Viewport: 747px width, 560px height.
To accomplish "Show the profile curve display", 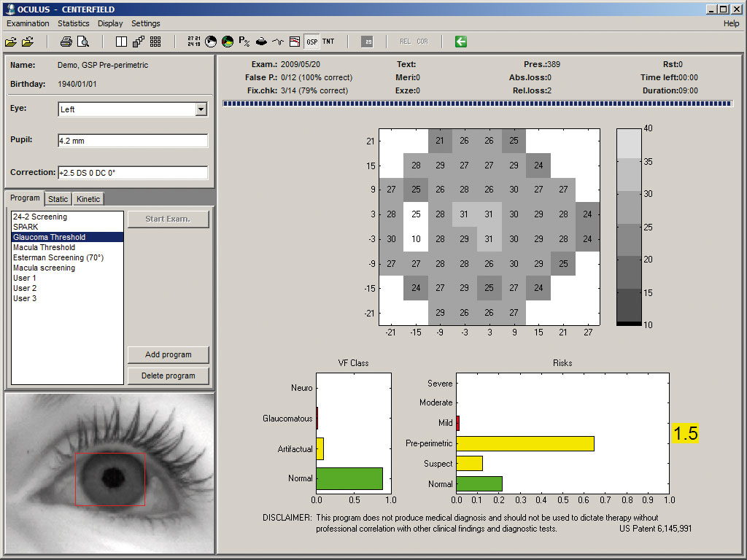I will (x=278, y=42).
